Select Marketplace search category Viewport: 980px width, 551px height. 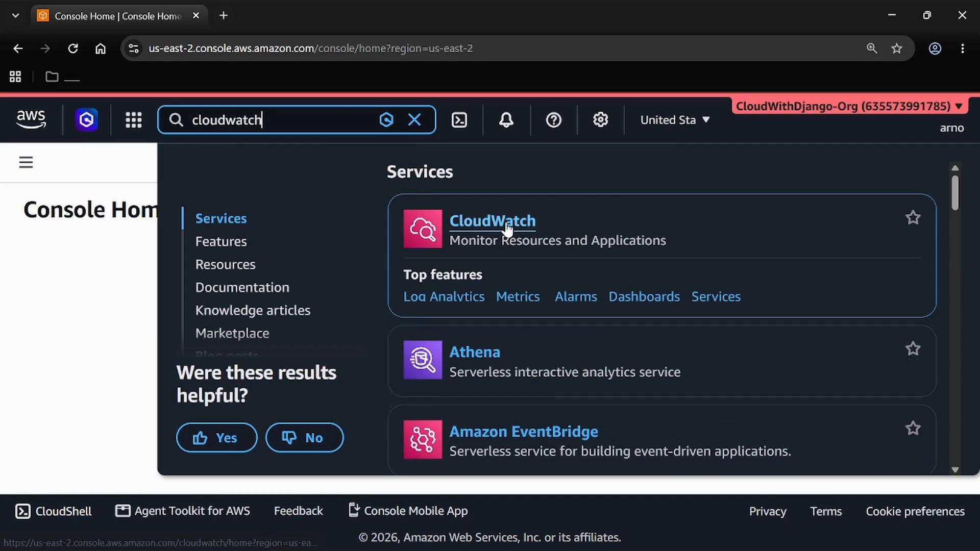[x=232, y=333]
